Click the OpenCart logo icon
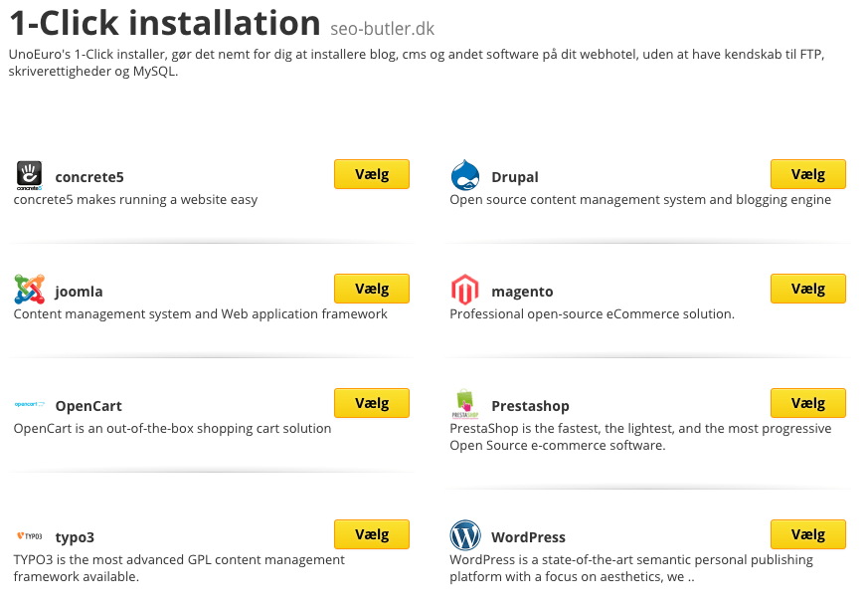868x605 pixels. [x=30, y=405]
